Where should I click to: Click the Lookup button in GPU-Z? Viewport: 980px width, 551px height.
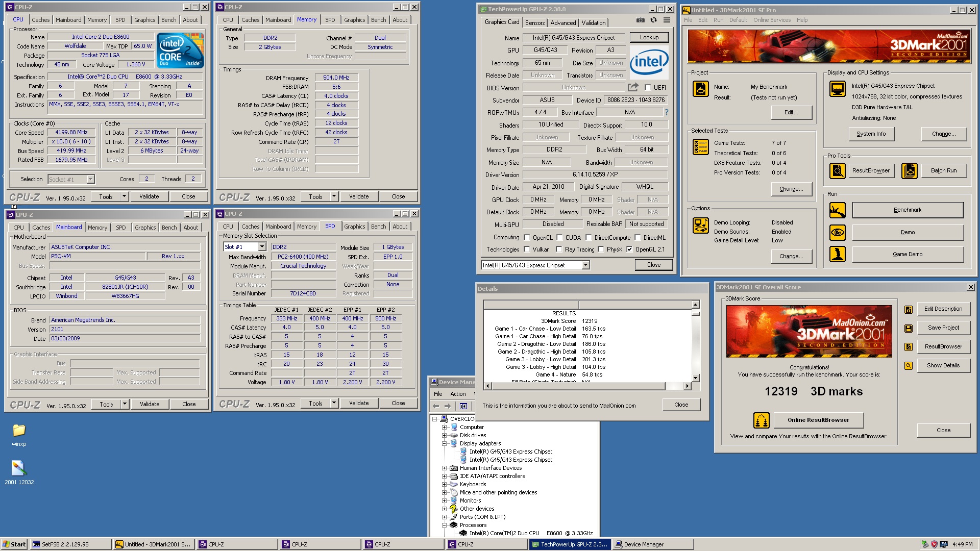(x=649, y=37)
